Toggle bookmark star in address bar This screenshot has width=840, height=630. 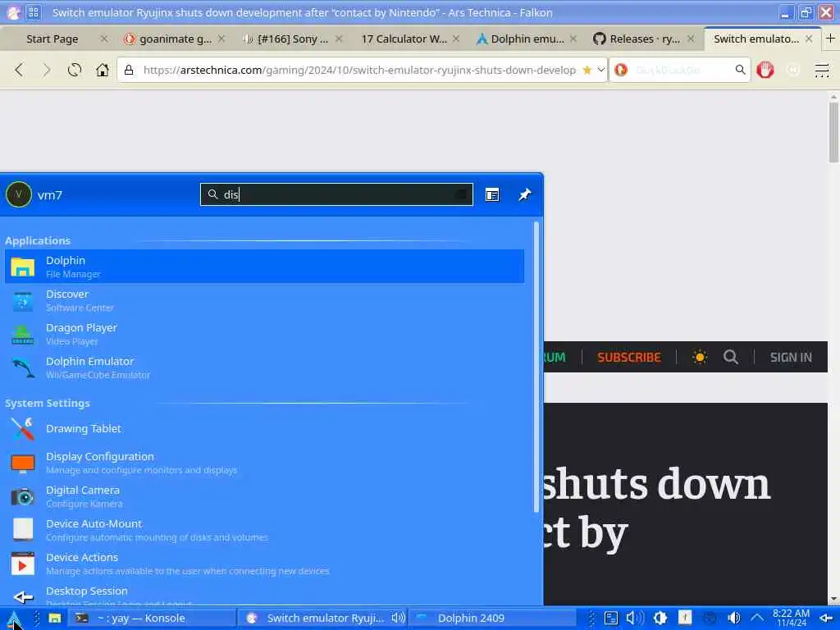(x=587, y=70)
